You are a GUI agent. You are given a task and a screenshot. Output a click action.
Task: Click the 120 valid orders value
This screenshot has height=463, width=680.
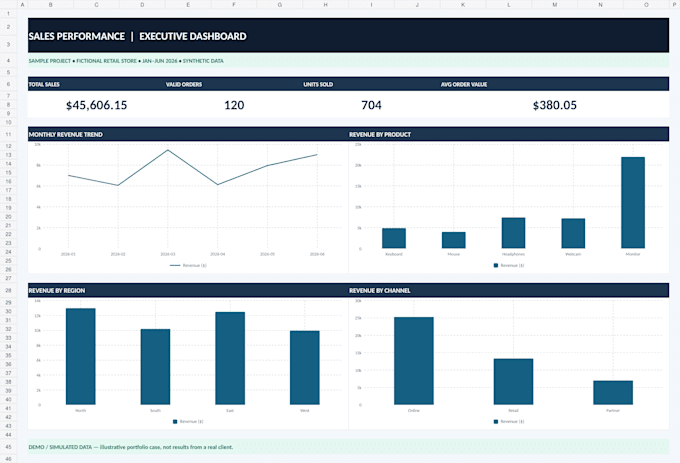point(234,105)
